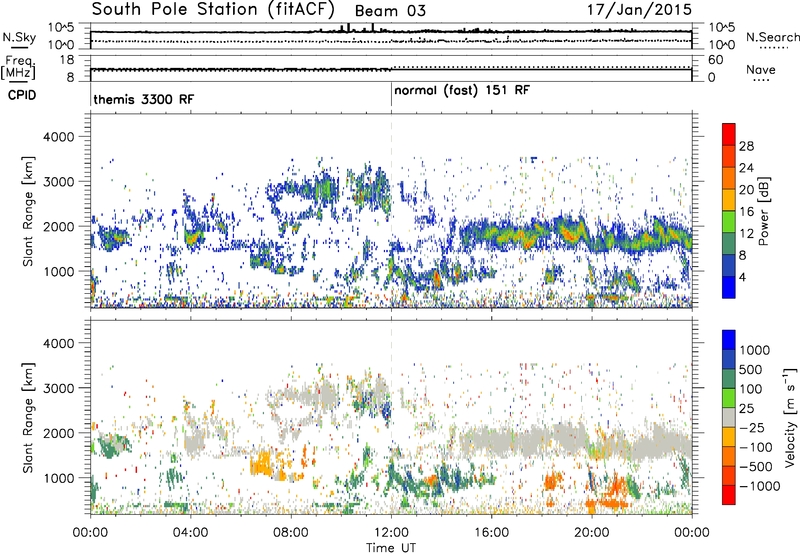Click the "24" power colorbar label
Screen dimensions: 800x554
(746, 168)
